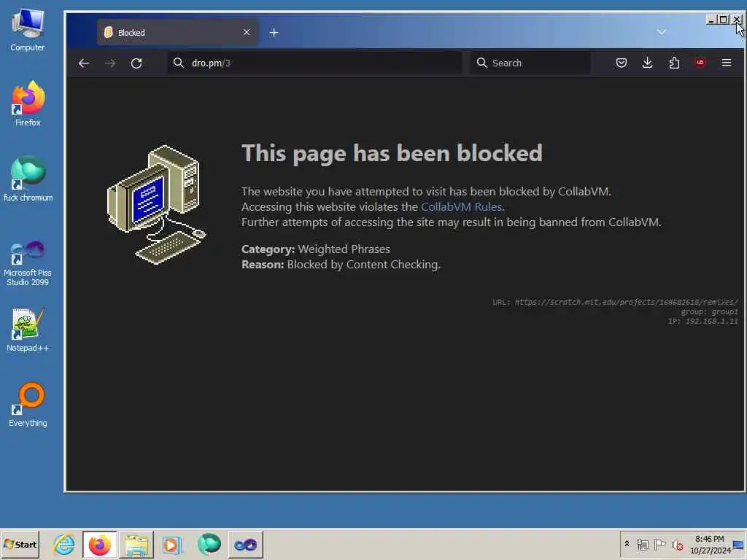Select the Firefox desktop shortcut
This screenshot has height=560, width=747.
click(x=28, y=104)
